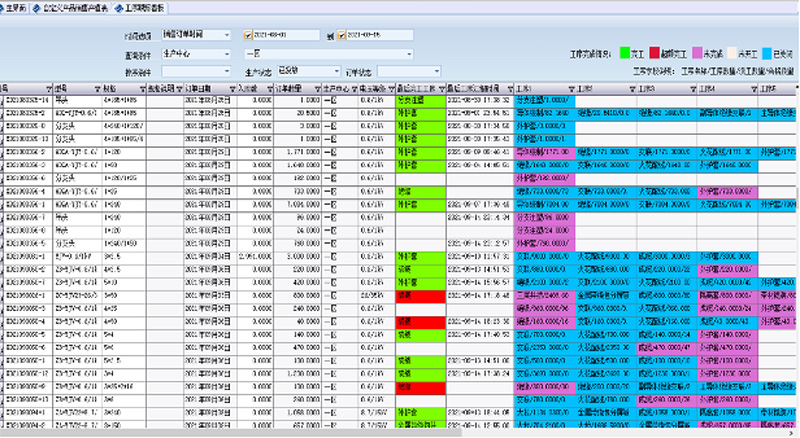The width and height of the screenshot is (800, 438).
Task: Toggle the end date checkbox
Action: [x=342, y=35]
